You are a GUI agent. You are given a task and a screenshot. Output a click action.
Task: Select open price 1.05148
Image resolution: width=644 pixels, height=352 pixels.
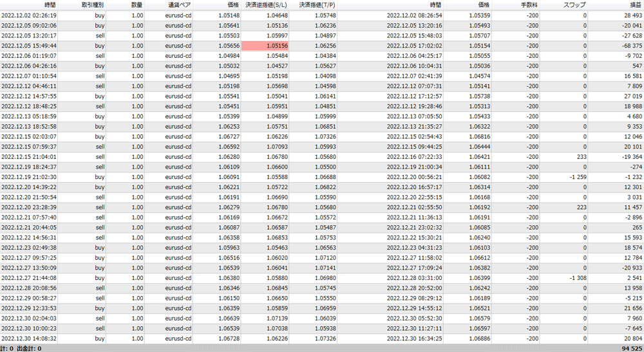pyautogui.click(x=229, y=15)
